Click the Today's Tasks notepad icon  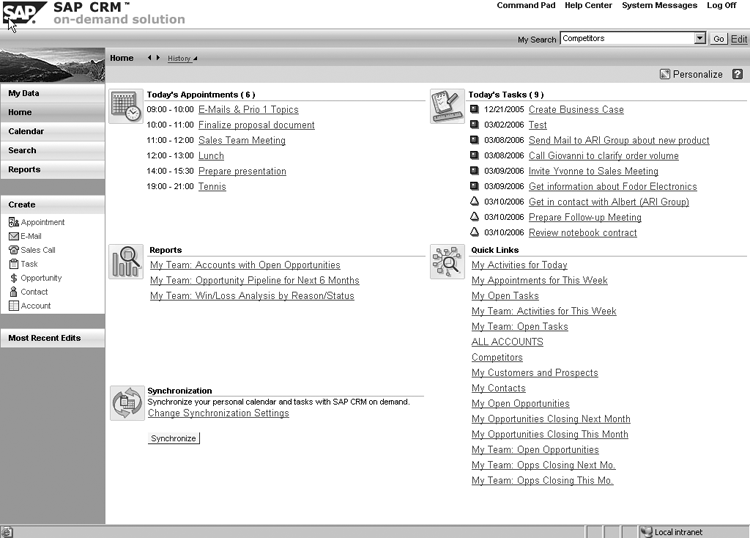(x=447, y=106)
